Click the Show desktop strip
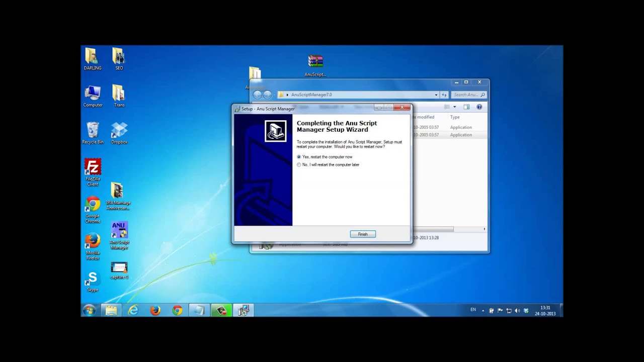644x362 pixels. [561, 310]
